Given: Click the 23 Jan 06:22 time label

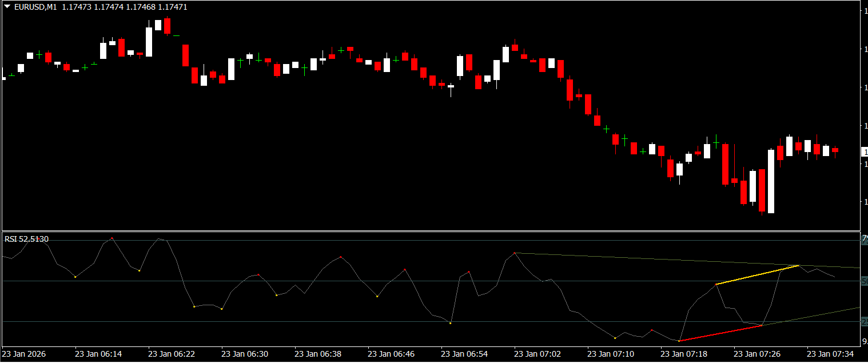Looking at the screenshot, I should 172,354.
